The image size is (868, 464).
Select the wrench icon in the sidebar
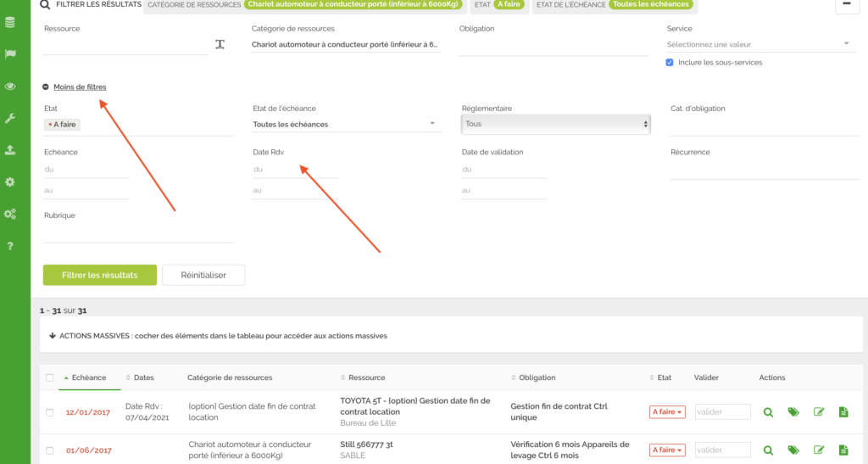(x=10, y=119)
